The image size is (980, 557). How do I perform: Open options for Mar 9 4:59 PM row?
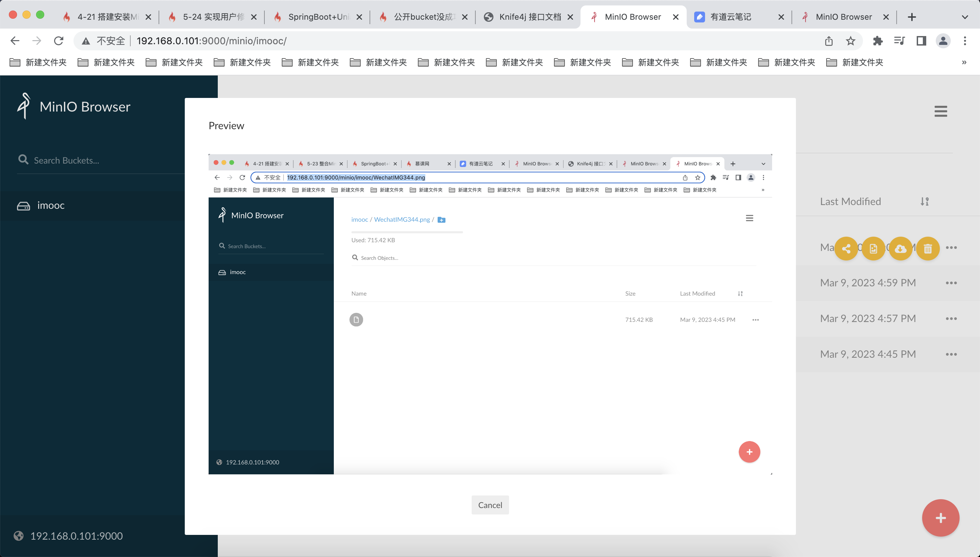click(x=951, y=283)
